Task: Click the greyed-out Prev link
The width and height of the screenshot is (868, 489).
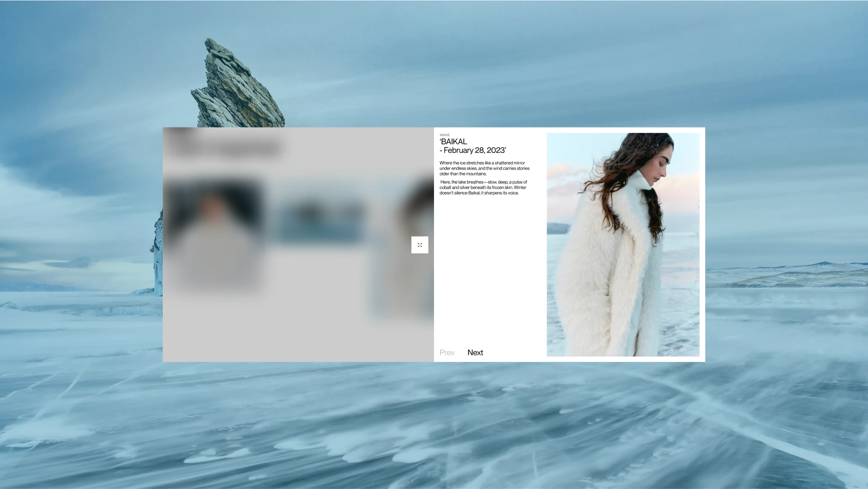Action: click(x=447, y=352)
